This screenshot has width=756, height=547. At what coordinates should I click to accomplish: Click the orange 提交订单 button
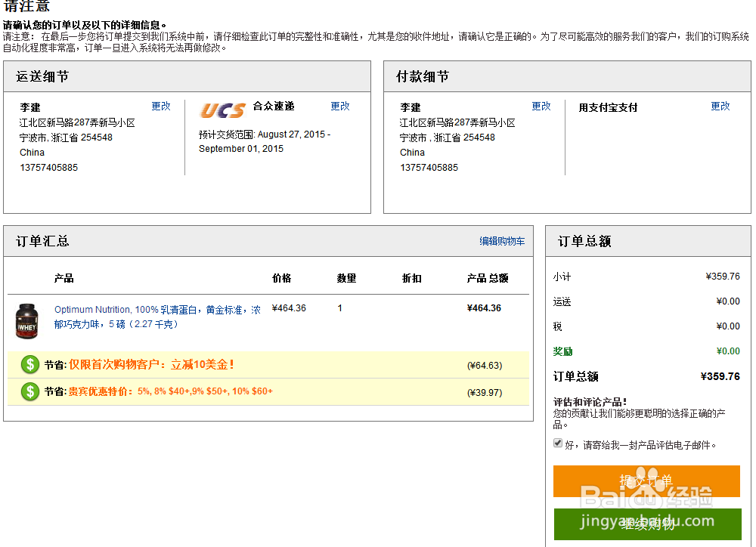click(x=646, y=481)
